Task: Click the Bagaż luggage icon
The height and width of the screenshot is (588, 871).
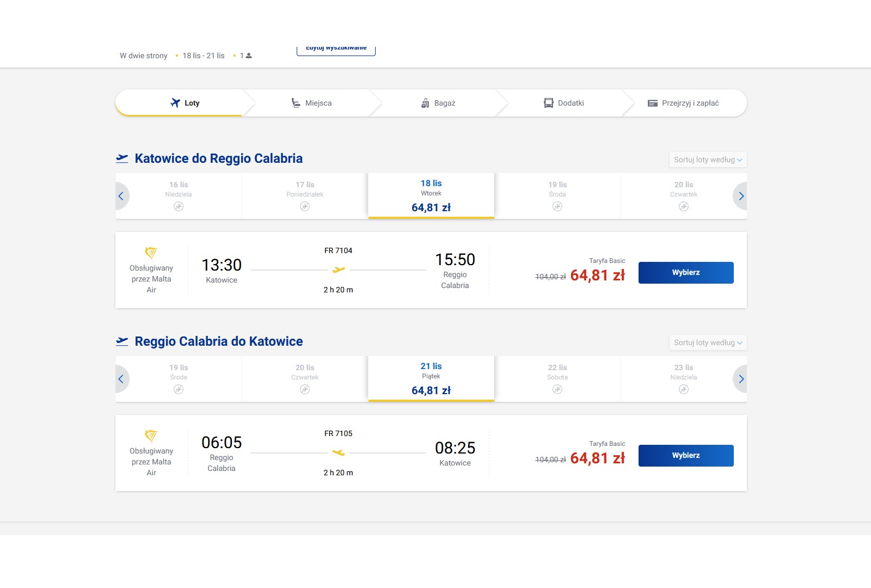Action: click(x=425, y=103)
